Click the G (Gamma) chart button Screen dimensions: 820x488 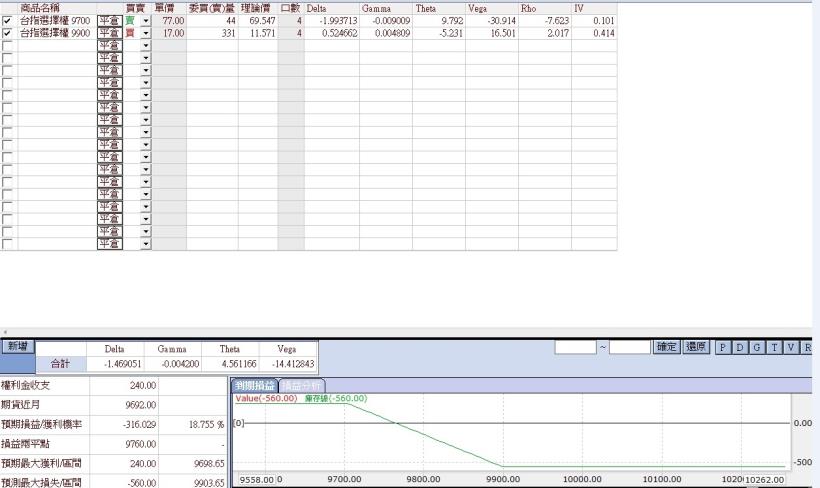[757, 347]
